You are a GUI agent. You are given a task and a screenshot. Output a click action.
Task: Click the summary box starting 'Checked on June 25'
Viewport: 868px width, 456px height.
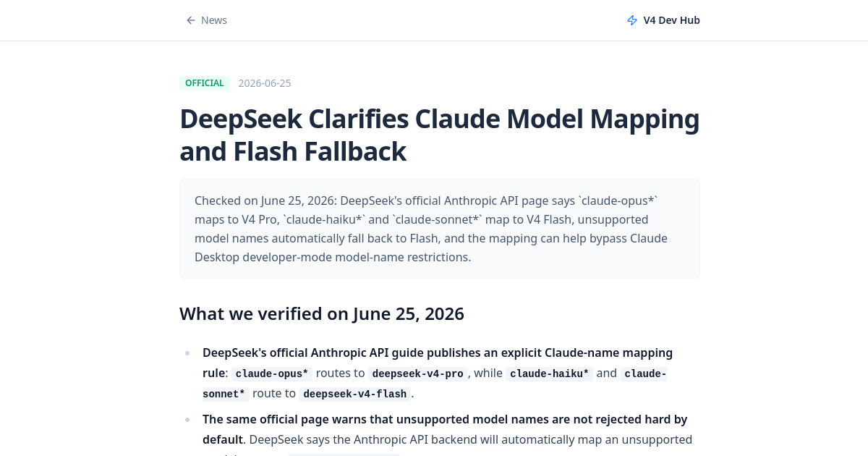pyautogui.click(x=440, y=229)
